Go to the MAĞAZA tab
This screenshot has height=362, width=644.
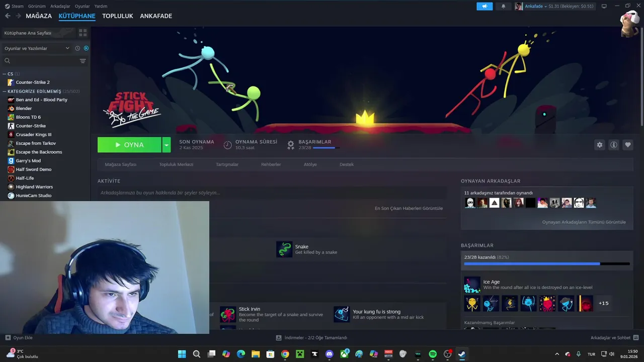point(39,16)
